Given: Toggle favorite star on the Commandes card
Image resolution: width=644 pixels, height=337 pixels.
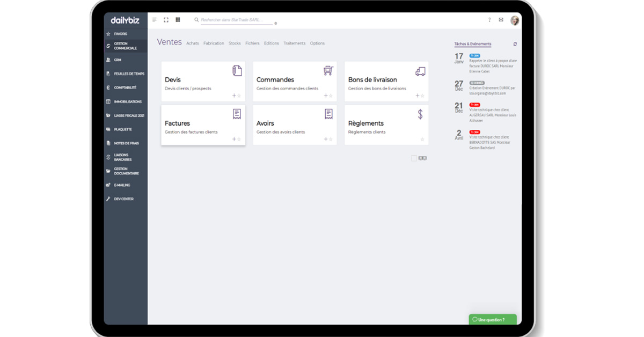Looking at the screenshot, I should pyautogui.click(x=331, y=96).
